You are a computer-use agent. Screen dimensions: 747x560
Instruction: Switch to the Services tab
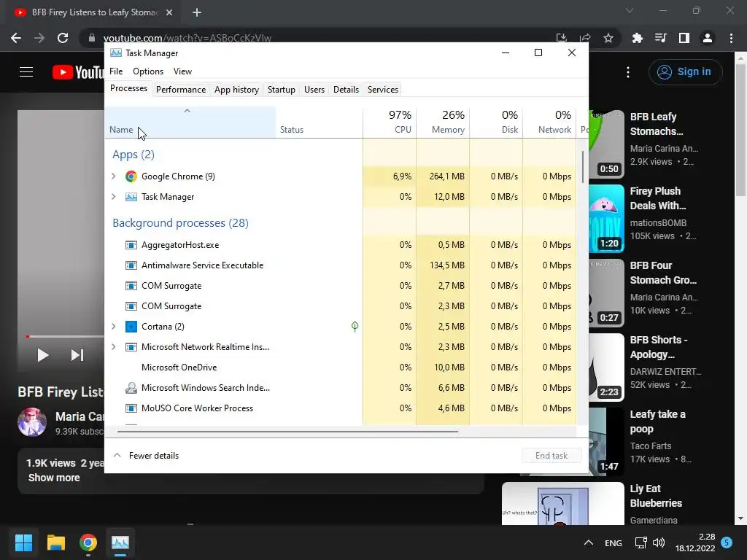tap(382, 90)
